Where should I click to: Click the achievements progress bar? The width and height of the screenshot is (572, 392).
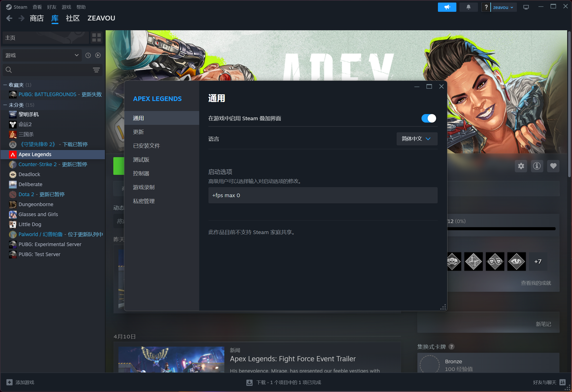[501, 228]
